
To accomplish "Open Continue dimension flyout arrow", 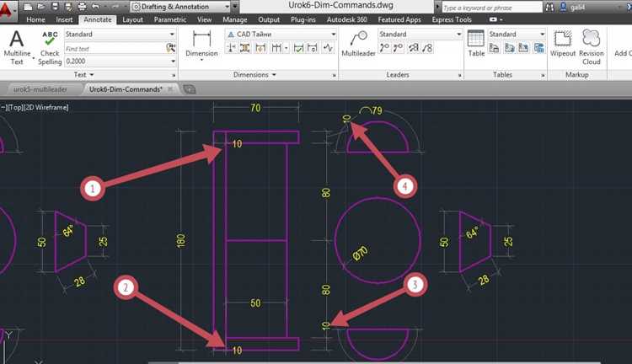I will (x=287, y=48).
